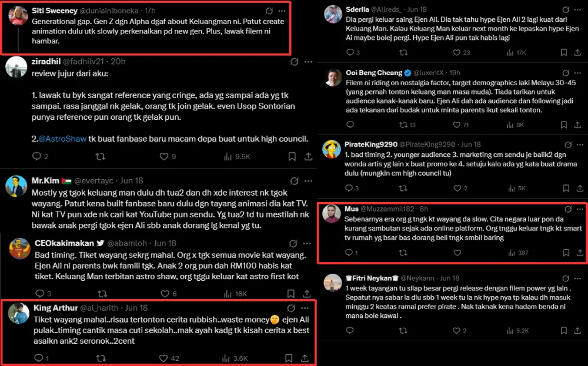This screenshot has width=588, height=366.
Task: Retweet CEOkakimakan's tweet
Action: point(102,294)
